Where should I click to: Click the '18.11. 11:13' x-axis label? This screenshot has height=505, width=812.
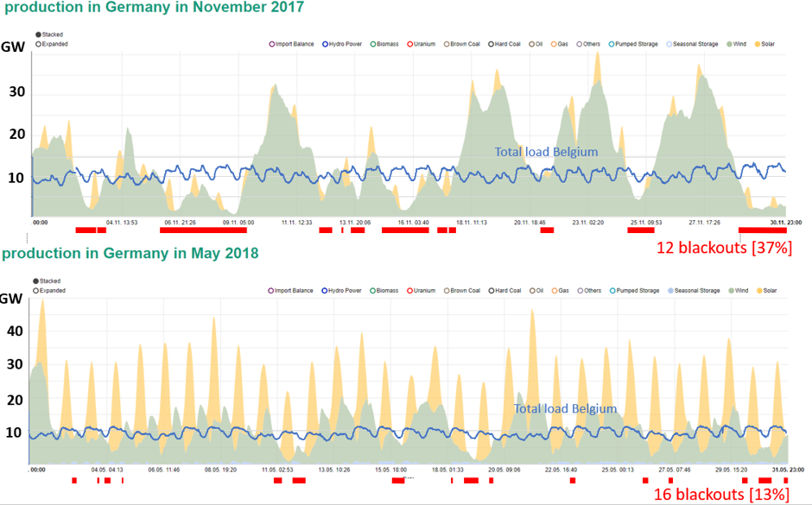(x=472, y=223)
